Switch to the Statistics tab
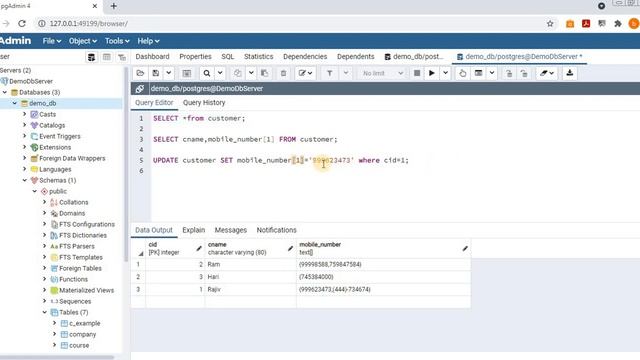 click(x=258, y=56)
